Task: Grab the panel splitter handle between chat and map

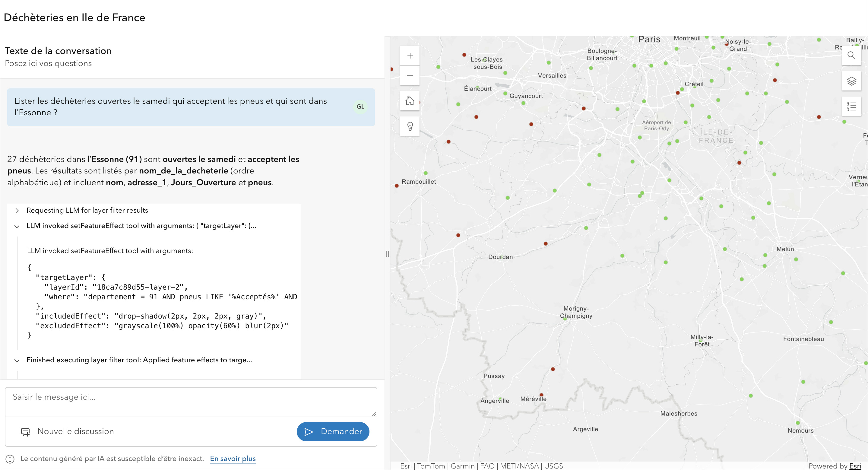Action: [x=388, y=254]
